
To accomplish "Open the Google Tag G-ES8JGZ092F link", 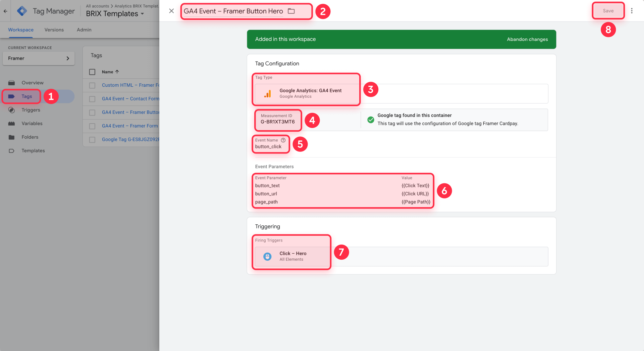I will pyautogui.click(x=130, y=139).
